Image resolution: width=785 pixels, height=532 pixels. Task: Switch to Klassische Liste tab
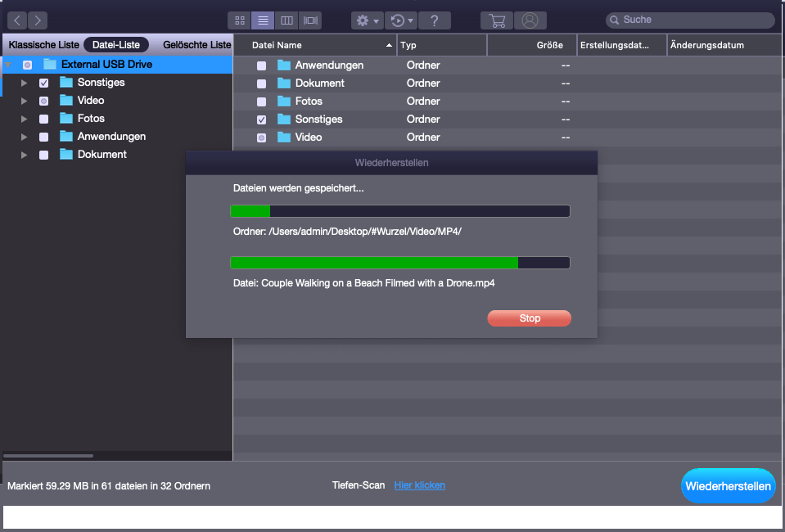44,44
